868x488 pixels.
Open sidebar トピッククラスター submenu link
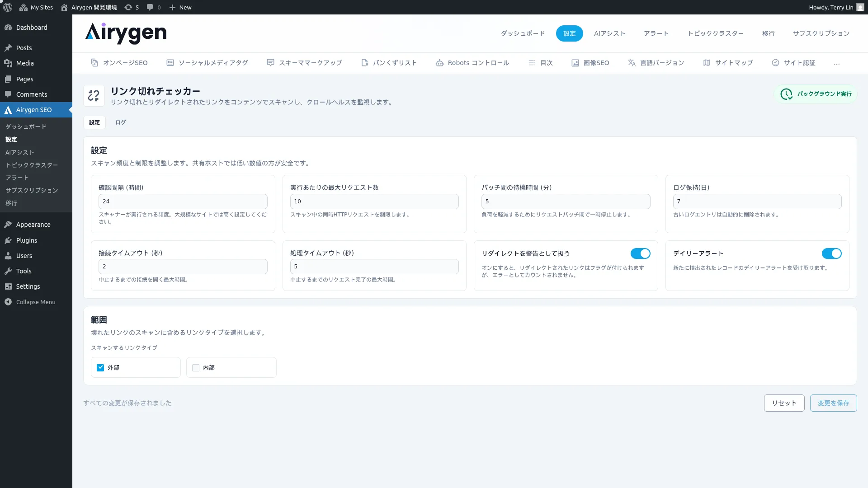(x=32, y=165)
